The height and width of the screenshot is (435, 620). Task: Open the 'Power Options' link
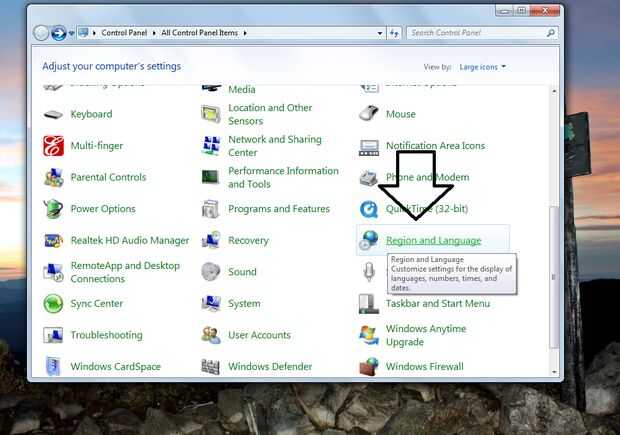103,209
